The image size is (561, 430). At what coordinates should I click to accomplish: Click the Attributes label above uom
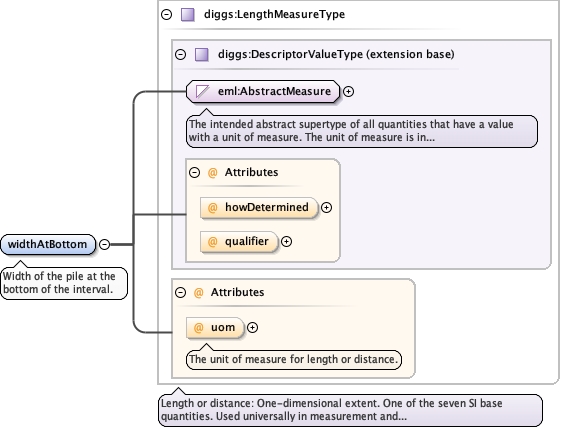pos(238,292)
